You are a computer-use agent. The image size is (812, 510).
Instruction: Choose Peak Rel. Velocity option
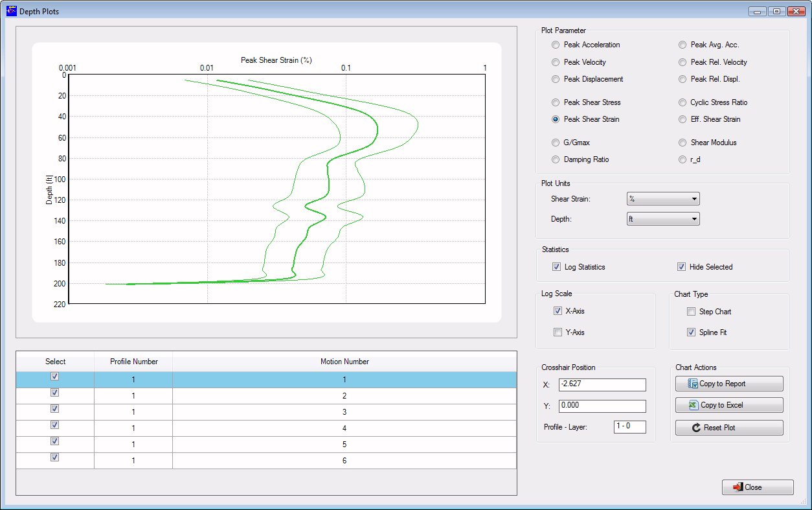click(x=682, y=62)
